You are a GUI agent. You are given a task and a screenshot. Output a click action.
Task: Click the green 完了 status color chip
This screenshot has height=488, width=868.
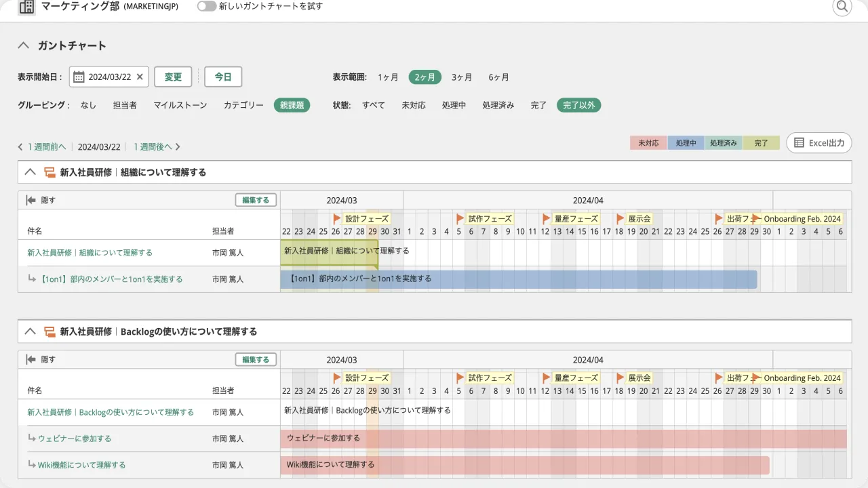(760, 143)
